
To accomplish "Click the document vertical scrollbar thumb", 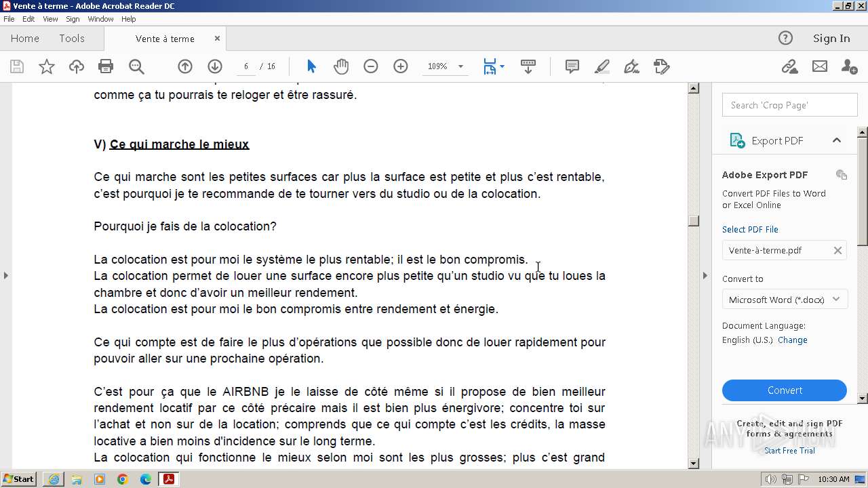I will [x=693, y=221].
